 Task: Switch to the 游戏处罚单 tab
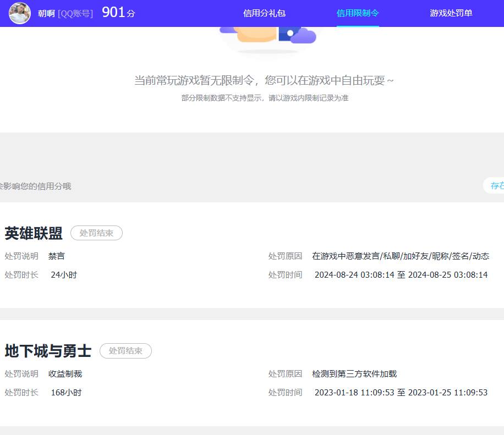[451, 13]
